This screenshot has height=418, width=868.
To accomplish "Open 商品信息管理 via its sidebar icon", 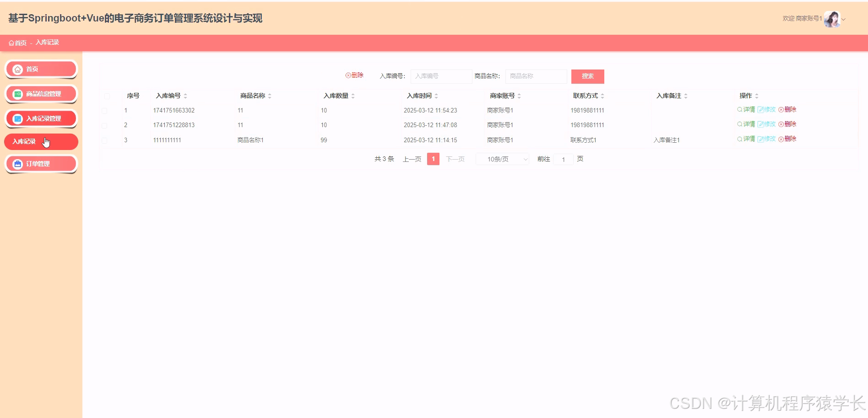I will [16, 94].
